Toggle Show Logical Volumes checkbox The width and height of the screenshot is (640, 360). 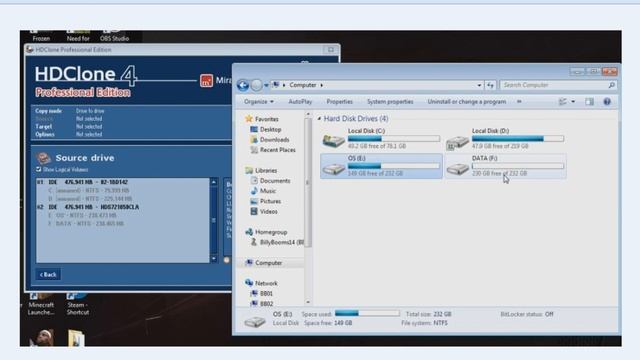38,169
